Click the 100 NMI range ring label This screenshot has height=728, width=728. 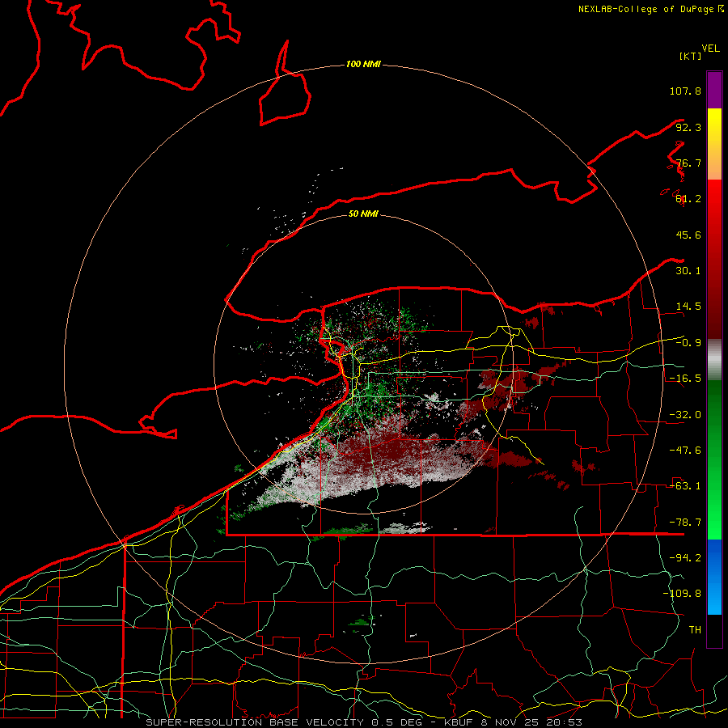(x=363, y=64)
